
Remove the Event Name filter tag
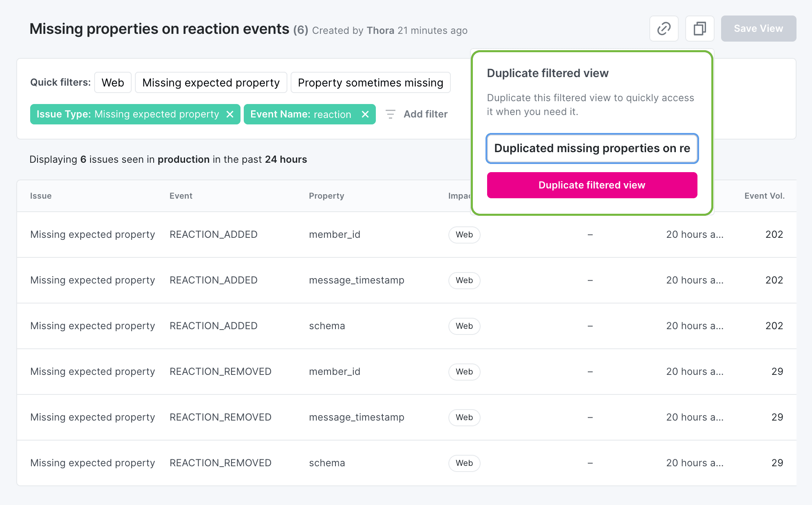pyautogui.click(x=366, y=114)
